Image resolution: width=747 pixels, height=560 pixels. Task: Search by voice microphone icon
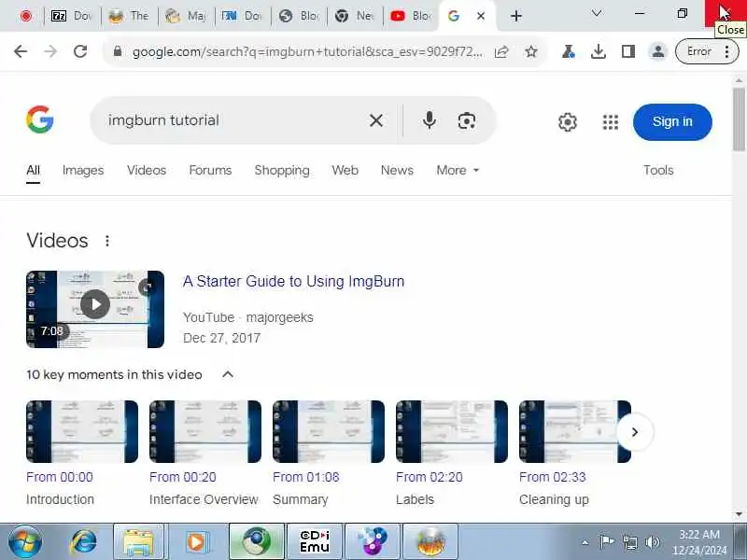tap(430, 120)
